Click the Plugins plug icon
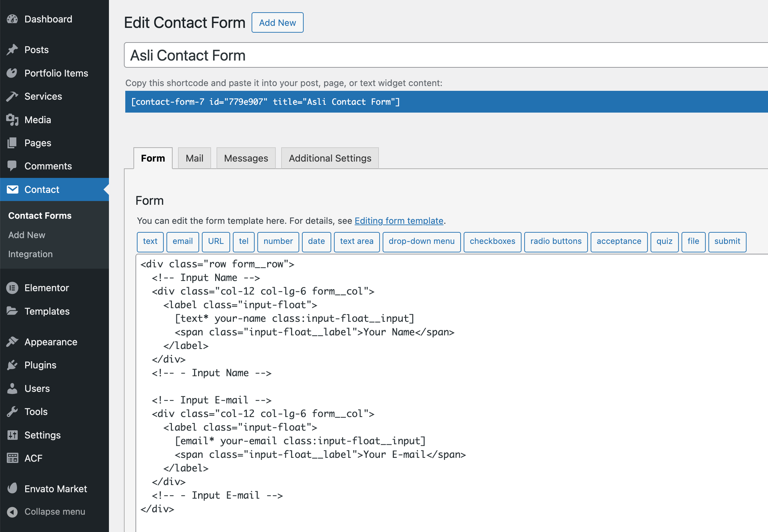The image size is (768, 532). (12, 365)
